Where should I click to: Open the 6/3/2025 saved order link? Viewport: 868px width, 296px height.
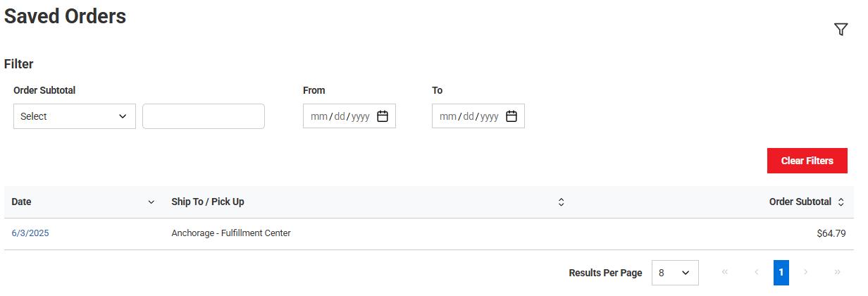(x=30, y=233)
